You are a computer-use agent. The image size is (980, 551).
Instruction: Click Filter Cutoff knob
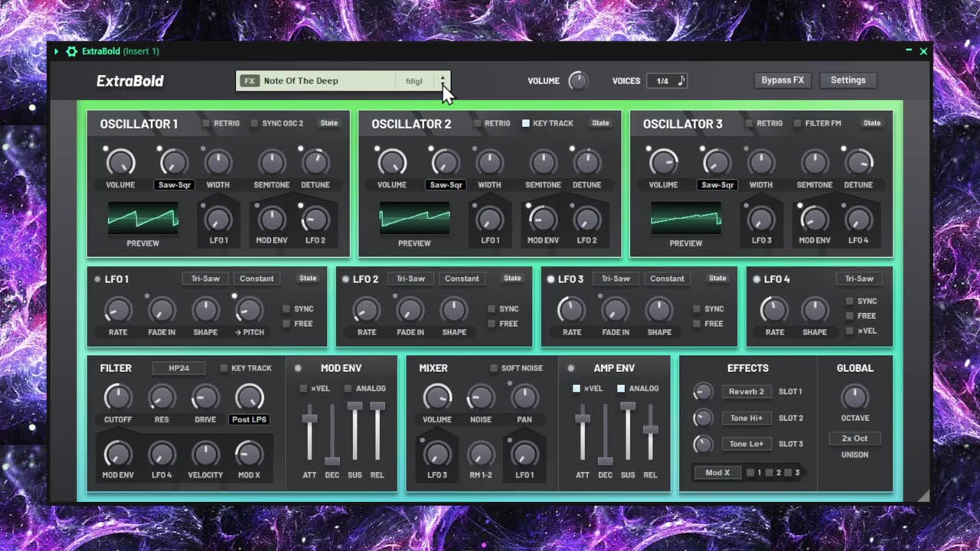[x=118, y=397]
